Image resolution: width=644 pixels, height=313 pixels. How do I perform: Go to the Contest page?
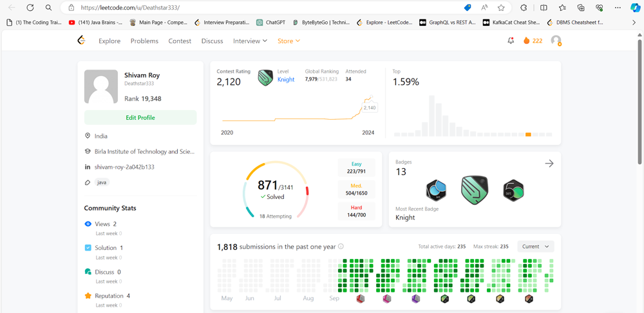pyautogui.click(x=180, y=41)
